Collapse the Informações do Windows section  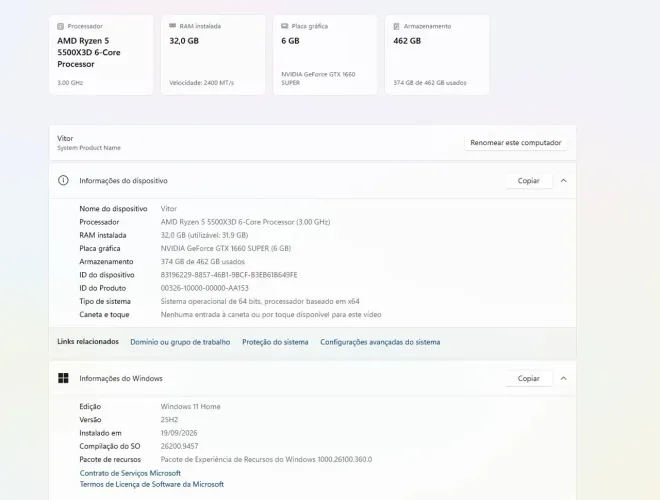click(563, 378)
